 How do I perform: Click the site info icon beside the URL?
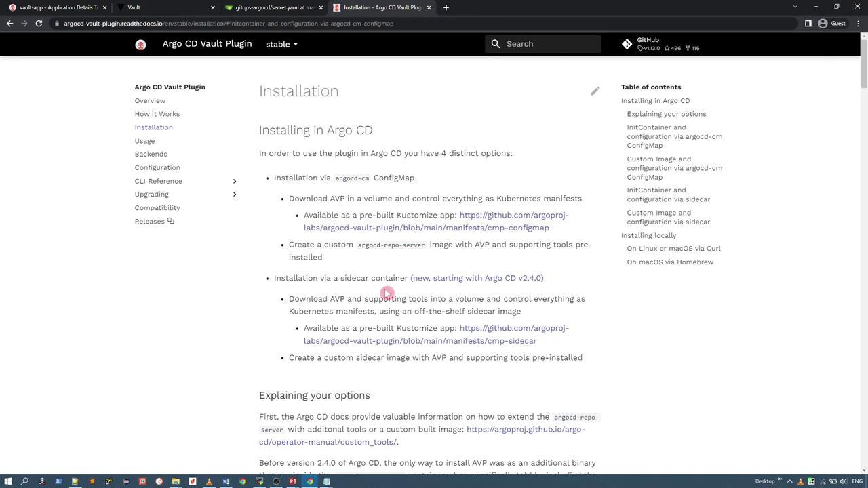point(57,24)
